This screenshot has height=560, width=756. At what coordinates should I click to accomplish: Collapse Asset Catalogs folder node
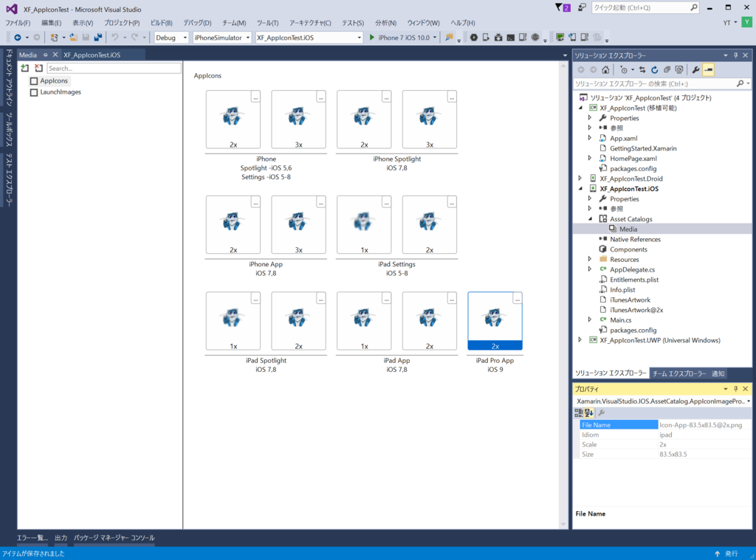[x=590, y=219]
